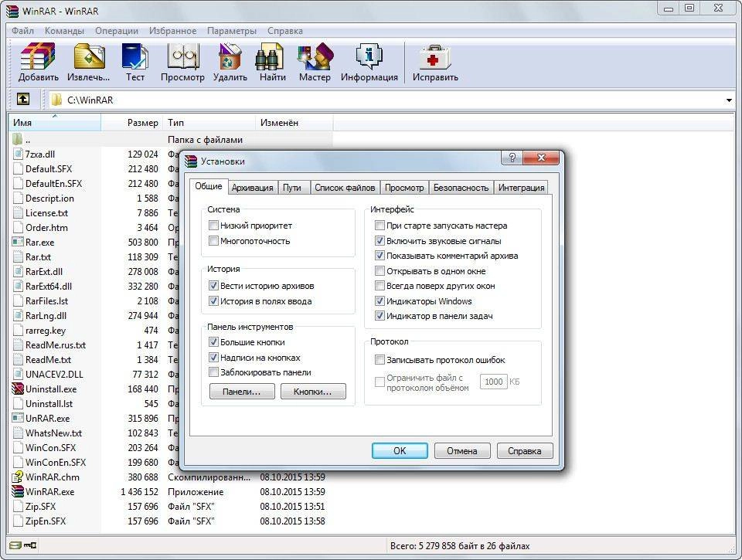Open the Избранное menu
Image resolution: width=742 pixels, height=560 pixels.
[172, 31]
